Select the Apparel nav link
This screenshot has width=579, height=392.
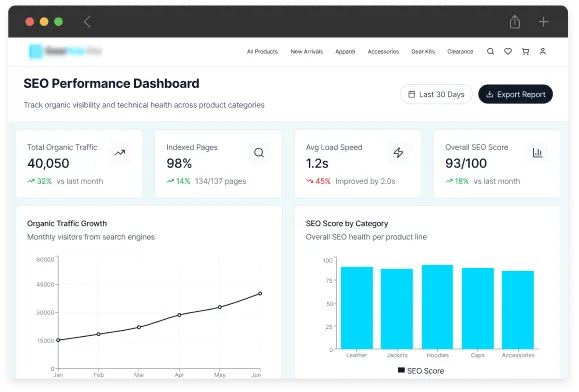(x=345, y=52)
